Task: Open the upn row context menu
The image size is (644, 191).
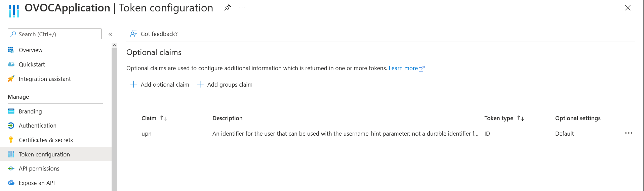Action: coord(629,133)
